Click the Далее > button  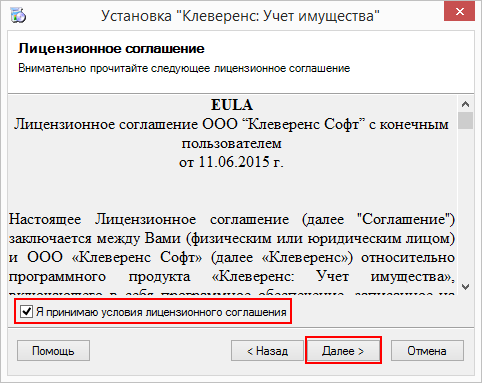click(x=343, y=351)
